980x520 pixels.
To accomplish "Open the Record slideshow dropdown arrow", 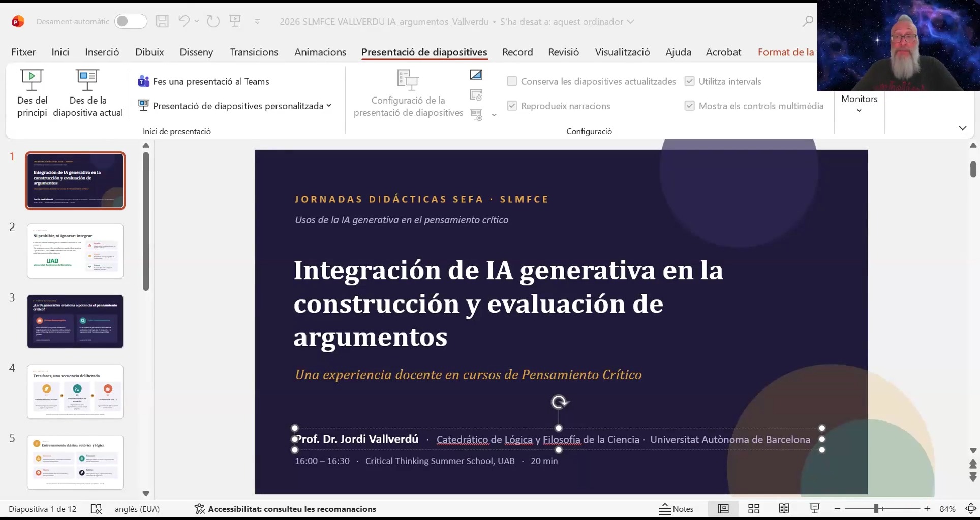I will pyautogui.click(x=494, y=115).
